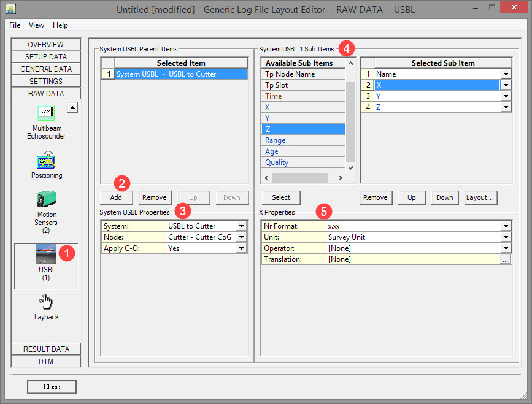Image resolution: width=532 pixels, height=404 pixels.
Task: Expand the Nr Format dropdown
Action: point(506,226)
